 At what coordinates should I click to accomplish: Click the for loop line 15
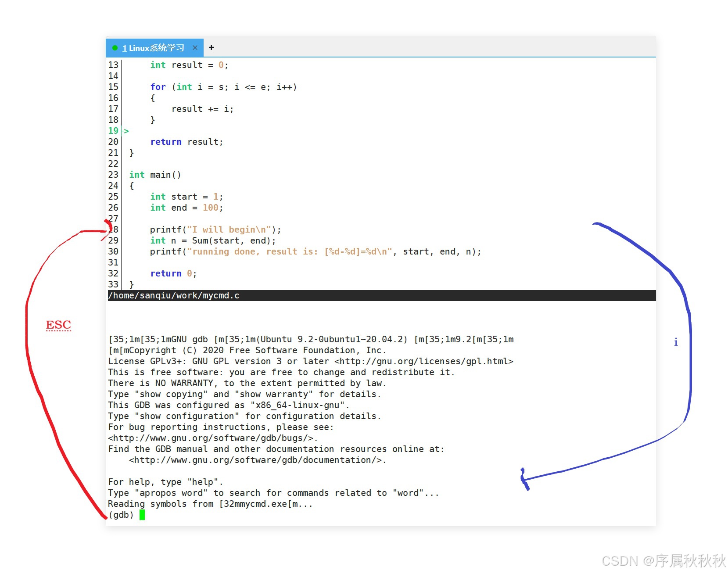tap(223, 87)
